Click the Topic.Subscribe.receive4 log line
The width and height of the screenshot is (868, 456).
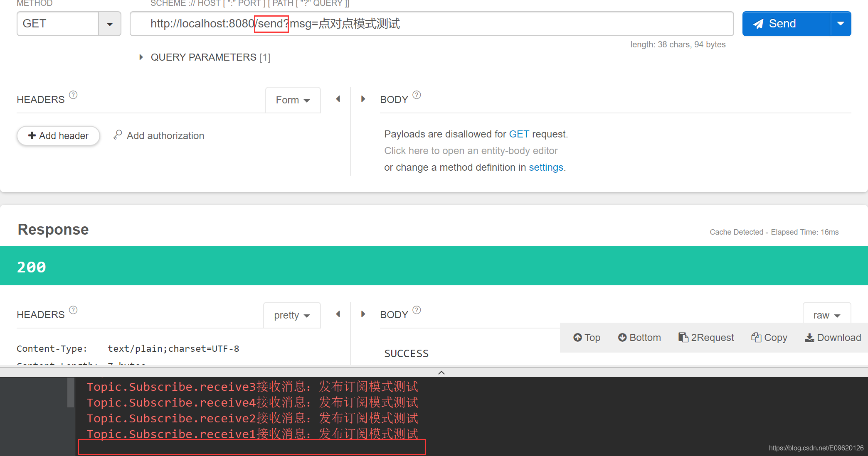pos(252,402)
